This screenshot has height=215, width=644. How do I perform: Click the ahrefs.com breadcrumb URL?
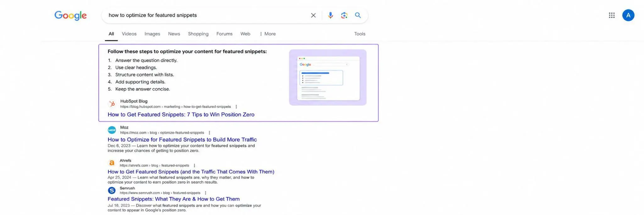tap(154, 166)
